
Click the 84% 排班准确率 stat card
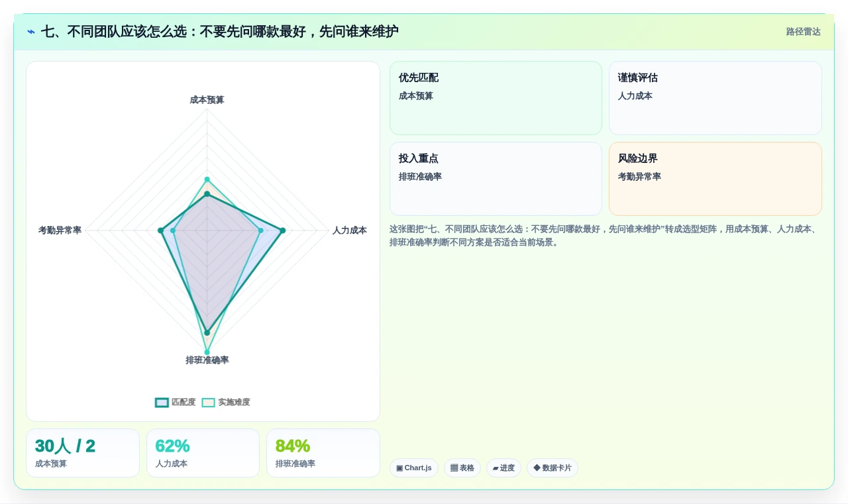(x=323, y=453)
